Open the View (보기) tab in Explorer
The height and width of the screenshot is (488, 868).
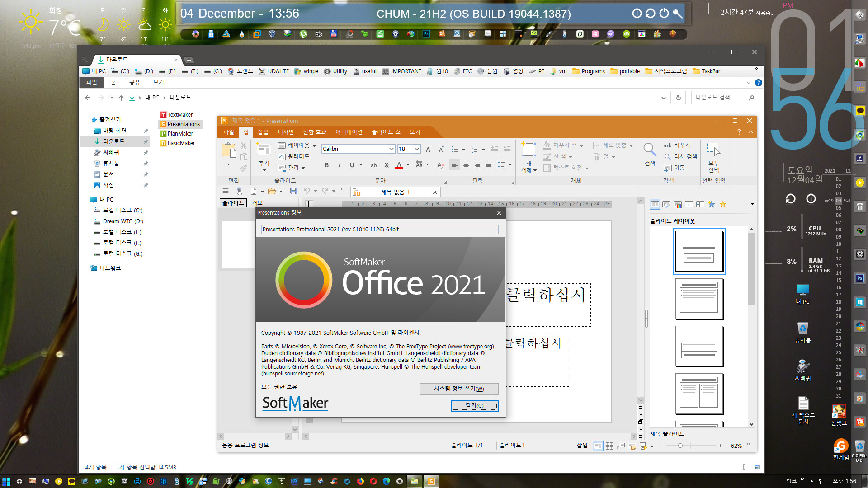pyautogui.click(x=158, y=82)
